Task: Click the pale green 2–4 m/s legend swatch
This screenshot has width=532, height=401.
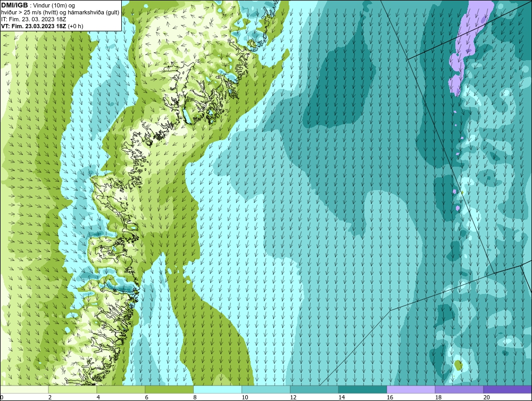Action: click(72, 389)
